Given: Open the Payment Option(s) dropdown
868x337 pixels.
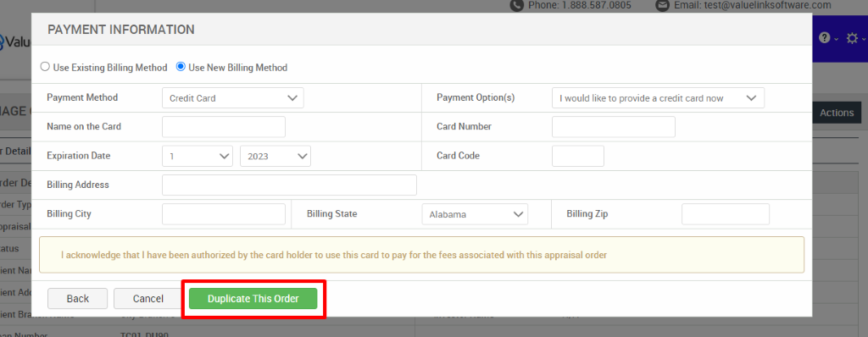Looking at the screenshot, I should 658,98.
